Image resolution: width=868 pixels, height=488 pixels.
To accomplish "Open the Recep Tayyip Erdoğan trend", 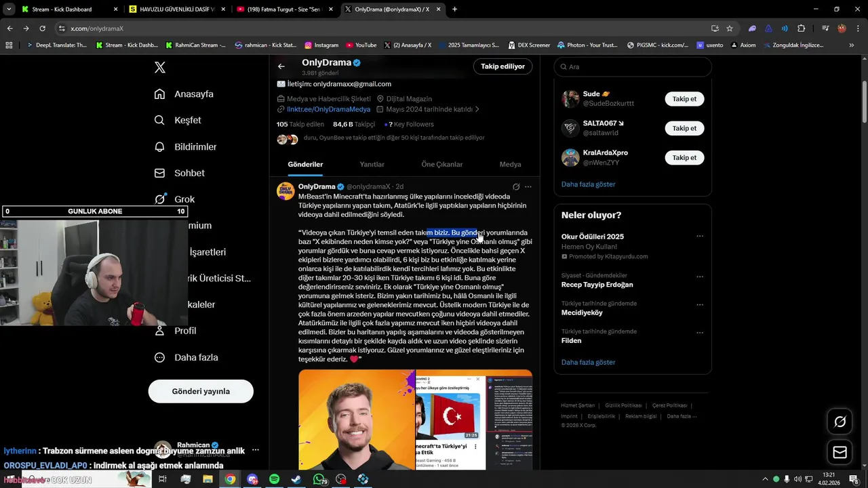I will (x=597, y=285).
